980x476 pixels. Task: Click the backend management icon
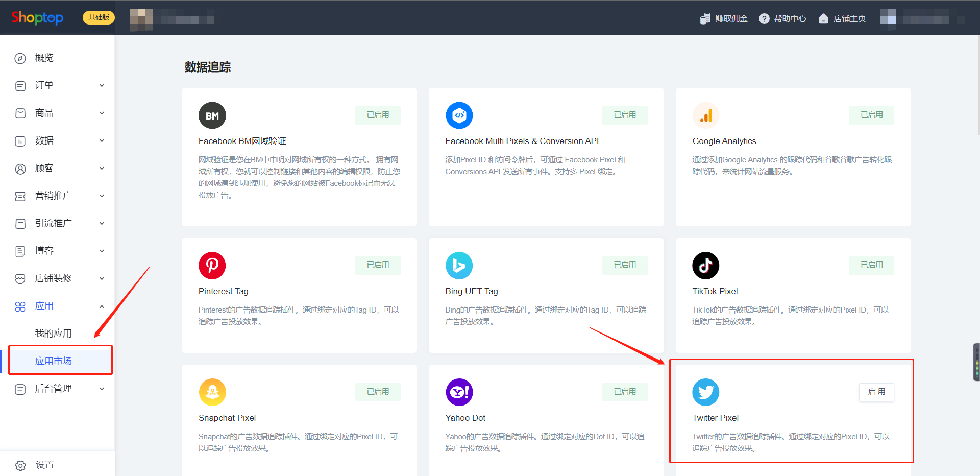coord(20,389)
